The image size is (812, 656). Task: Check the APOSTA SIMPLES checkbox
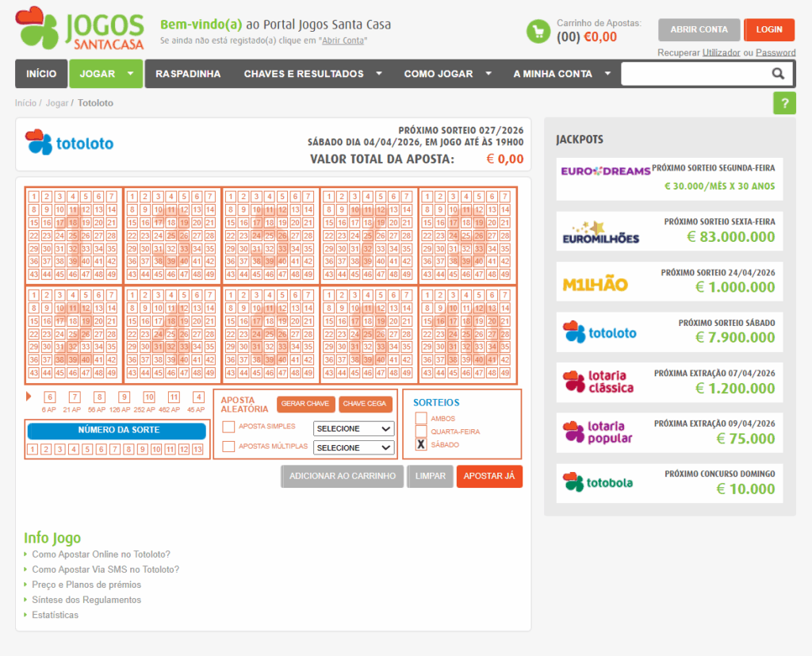coord(228,427)
